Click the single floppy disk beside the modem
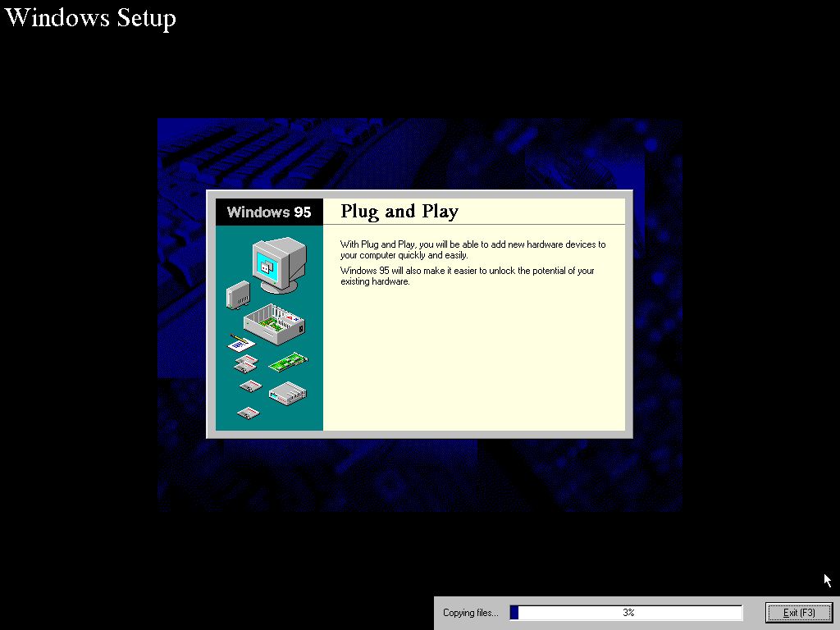Image resolution: width=840 pixels, height=630 pixels. point(250,386)
